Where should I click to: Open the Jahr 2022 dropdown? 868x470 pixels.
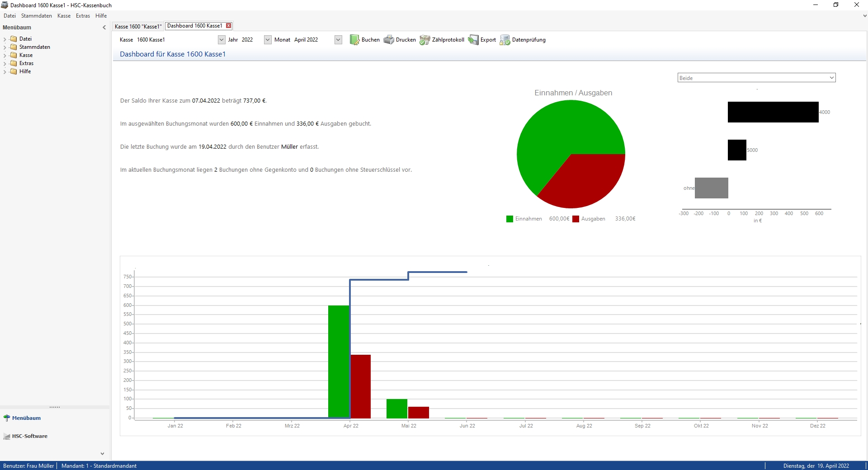pos(268,40)
